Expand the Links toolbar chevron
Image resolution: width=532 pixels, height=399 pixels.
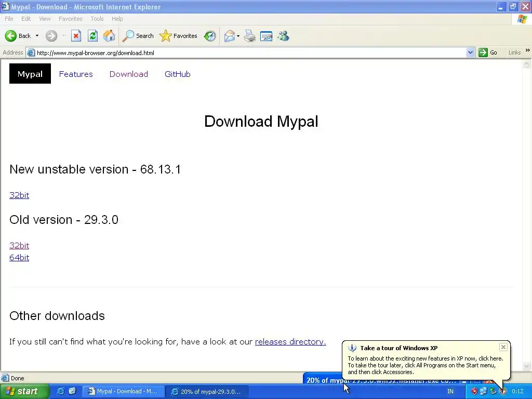point(528,50)
